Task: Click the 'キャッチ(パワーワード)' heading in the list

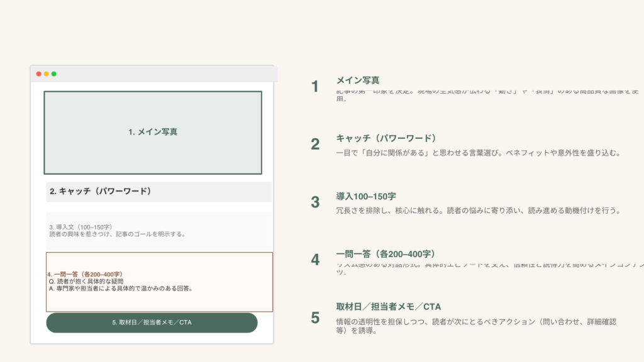Action: click(x=387, y=138)
